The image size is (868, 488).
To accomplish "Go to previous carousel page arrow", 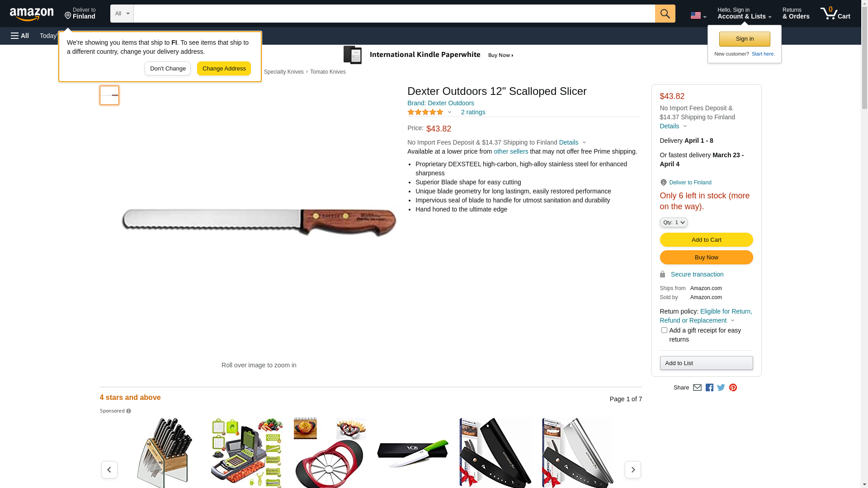I will (109, 469).
